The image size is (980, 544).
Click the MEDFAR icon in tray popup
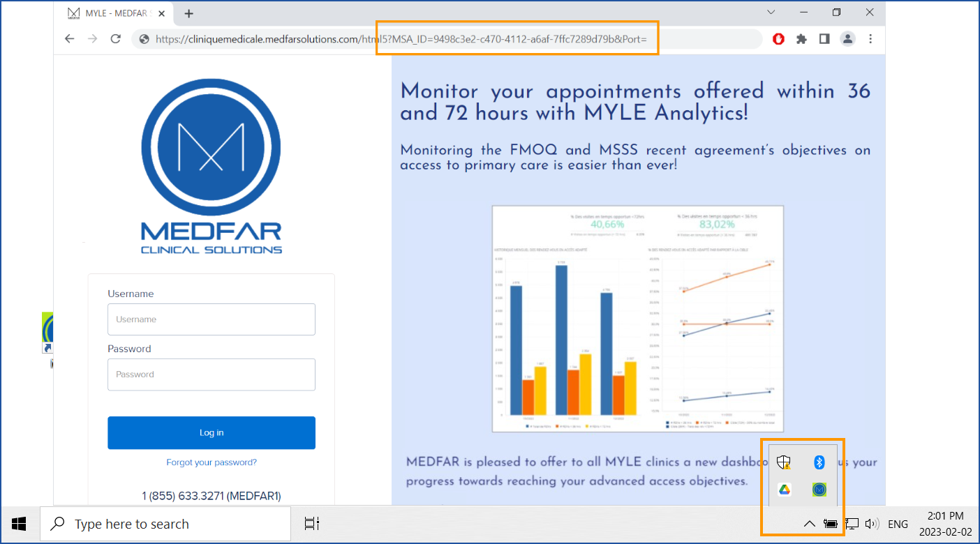click(819, 490)
